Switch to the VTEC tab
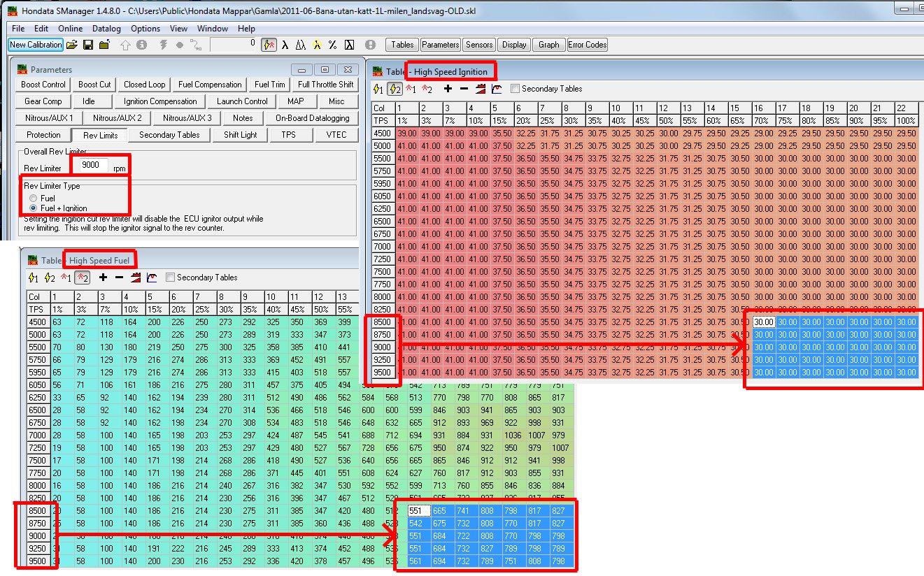The image size is (924, 576). [x=336, y=135]
